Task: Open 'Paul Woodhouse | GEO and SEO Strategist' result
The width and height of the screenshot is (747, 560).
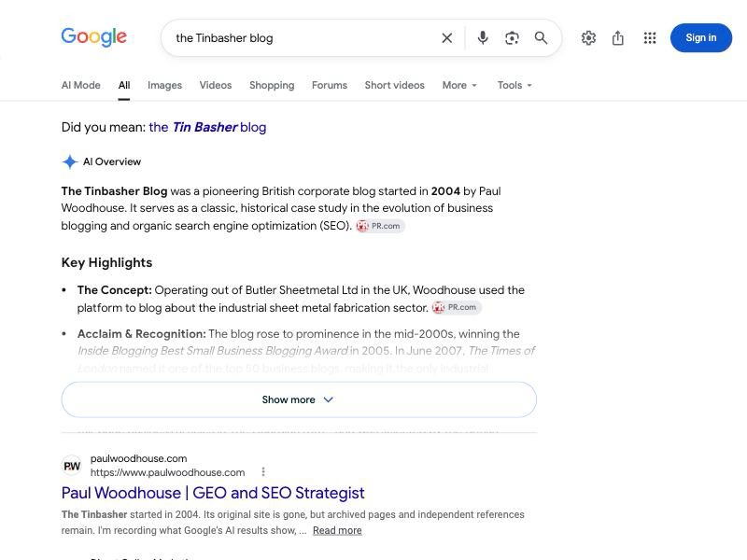Action: tap(213, 493)
